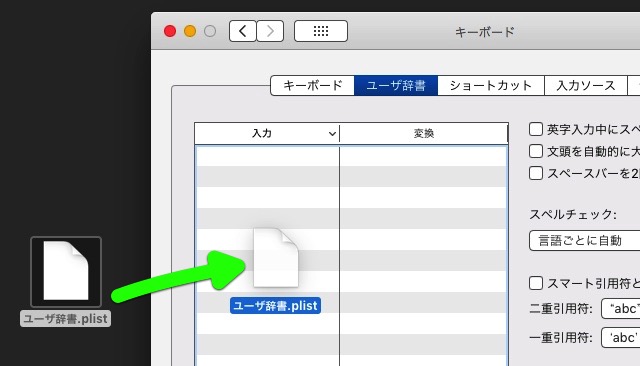Image resolution: width=640 pixels, height=366 pixels.
Task: Switch to the ショートカット tab
Action: [x=491, y=86]
